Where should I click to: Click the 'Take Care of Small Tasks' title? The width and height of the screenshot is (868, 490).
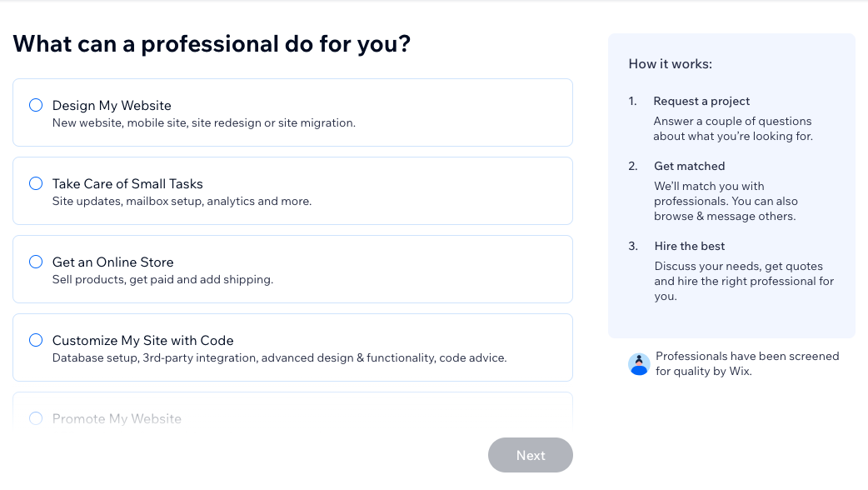coord(127,183)
